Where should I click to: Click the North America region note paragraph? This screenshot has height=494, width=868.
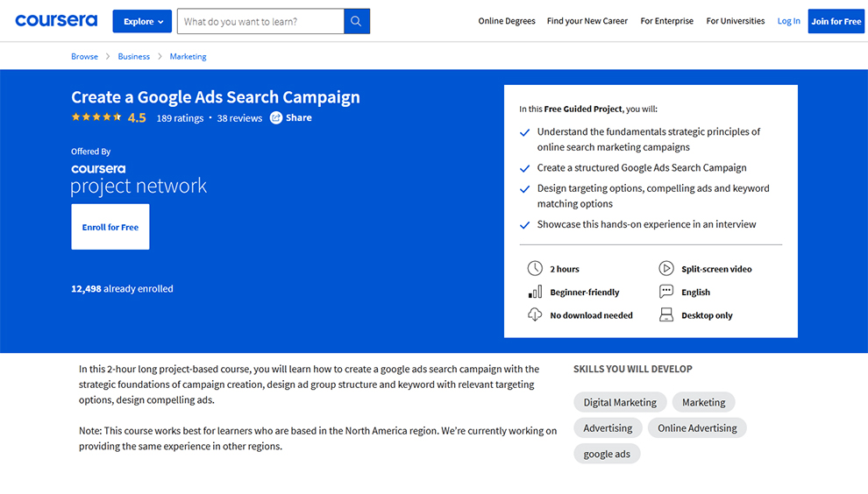coord(317,438)
